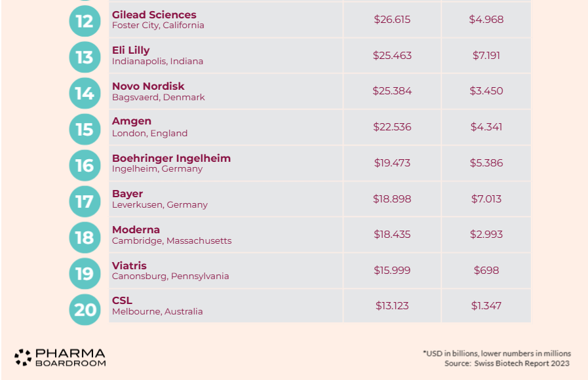Click the Boehringer Ingelheim name
Viewport: 588px width, 380px height.
pos(171,158)
